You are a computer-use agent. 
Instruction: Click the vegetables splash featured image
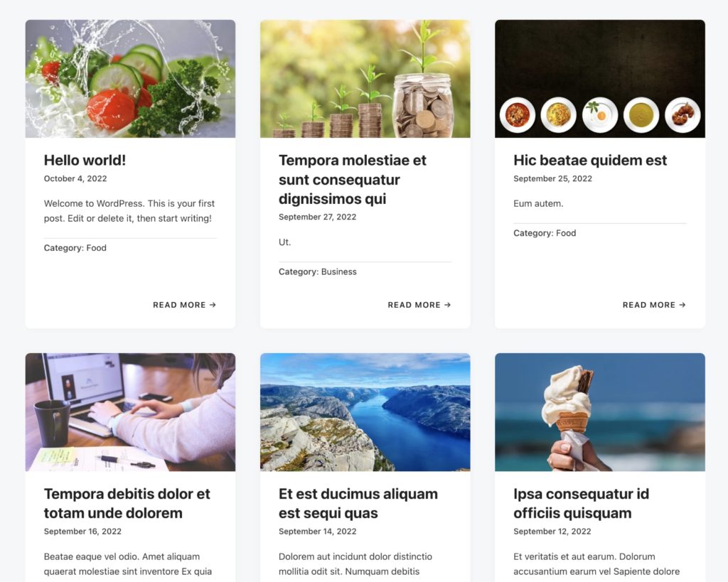click(x=131, y=78)
